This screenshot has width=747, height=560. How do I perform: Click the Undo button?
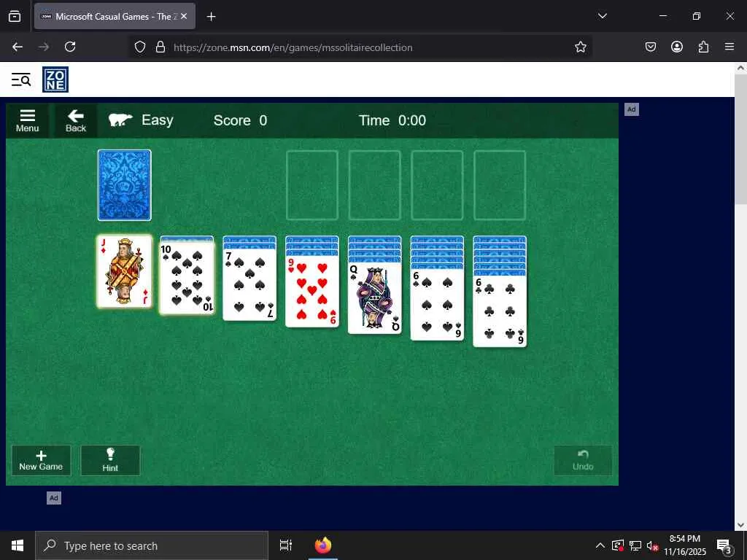tap(583, 461)
